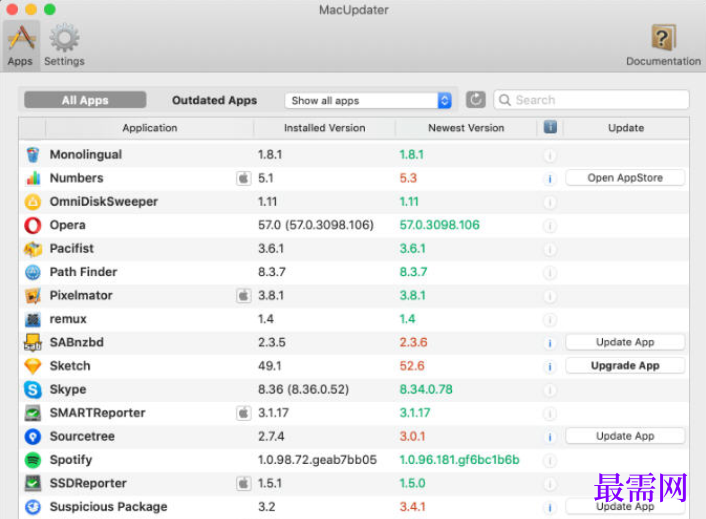Sort by the Application column header
The height and width of the screenshot is (519, 706).
[149, 128]
